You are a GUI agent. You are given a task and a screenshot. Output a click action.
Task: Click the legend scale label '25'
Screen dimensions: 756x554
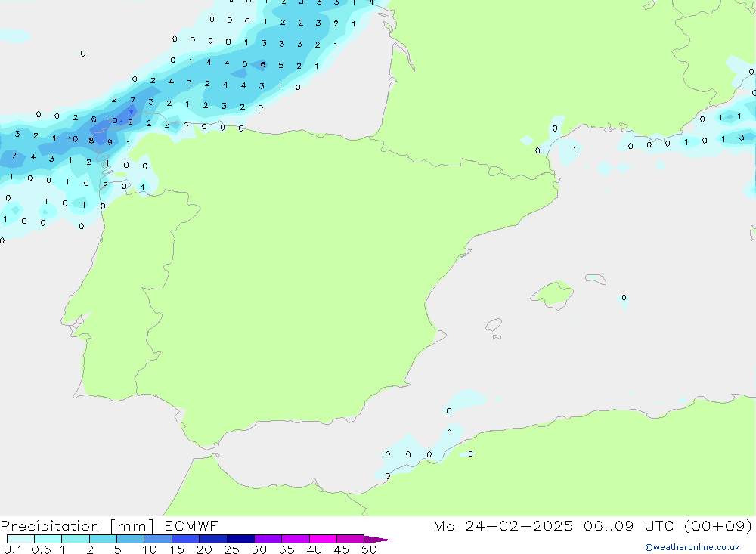(231, 549)
